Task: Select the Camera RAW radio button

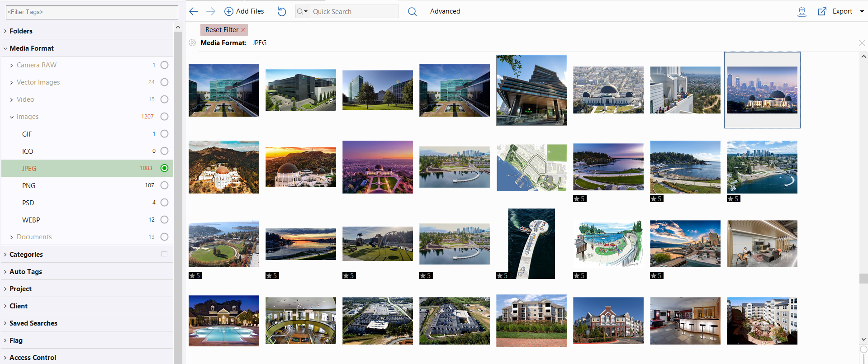Action: (x=164, y=65)
